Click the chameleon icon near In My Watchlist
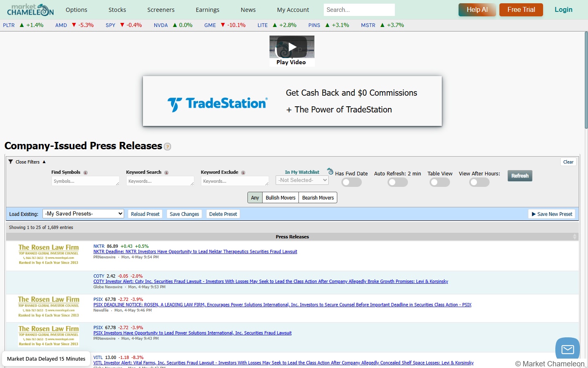 [330, 171]
